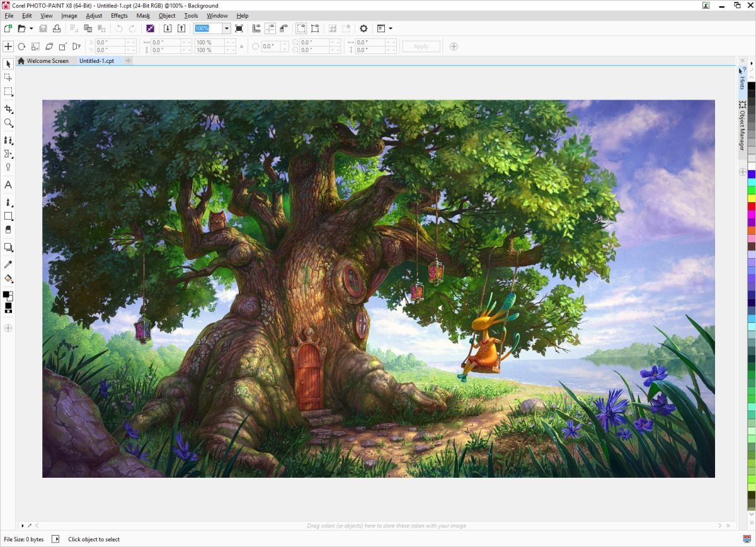This screenshot has height=547, width=756.
Task: Open the Effects menu
Action: tap(119, 15)
